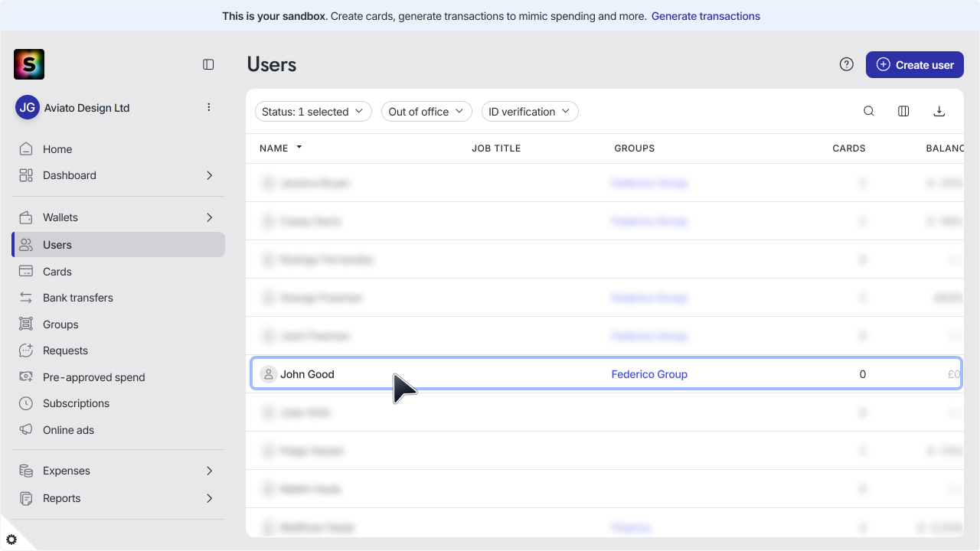Open Cards page in sidebar
Viewport: 980px width, 551px height.
point(119,272)
